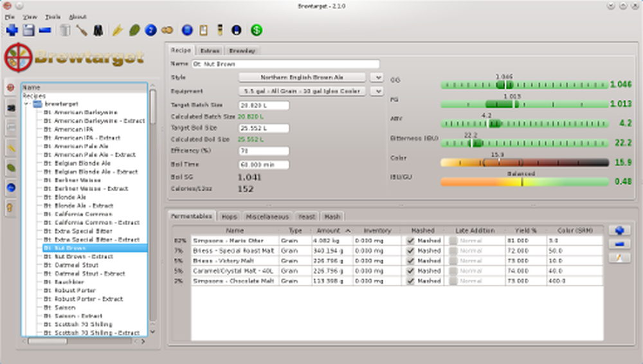
Task: Edit fermentable with the pencil button
Action: 620,258
